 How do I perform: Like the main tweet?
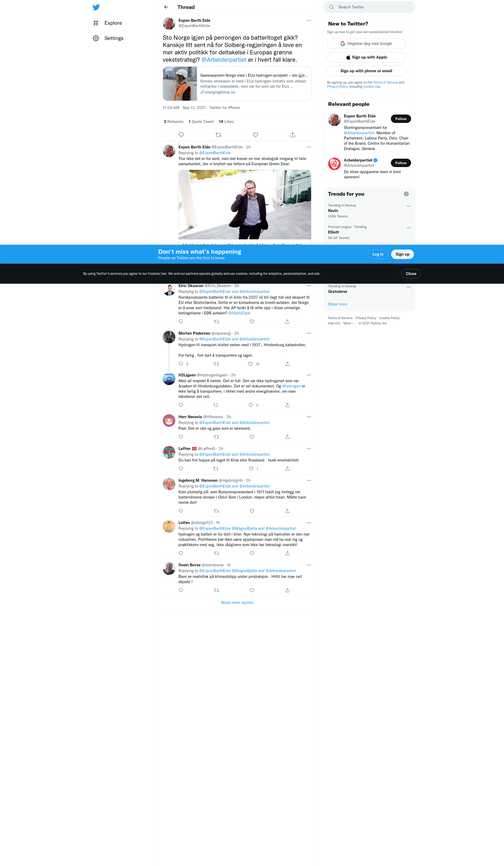coord(255,135)
